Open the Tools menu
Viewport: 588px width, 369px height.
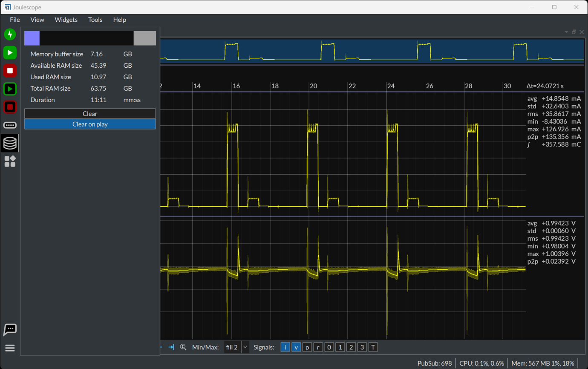[95, 20]
